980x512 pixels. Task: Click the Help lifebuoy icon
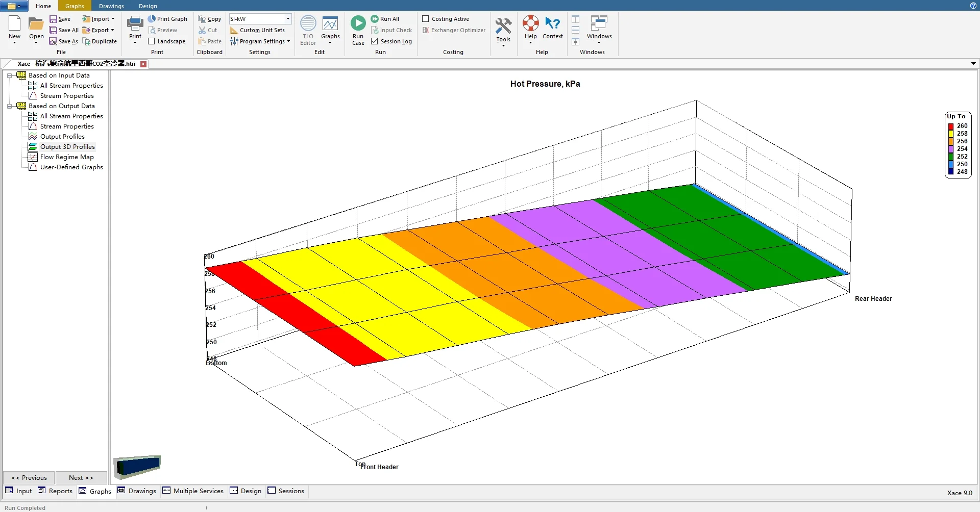pos(530,23)
